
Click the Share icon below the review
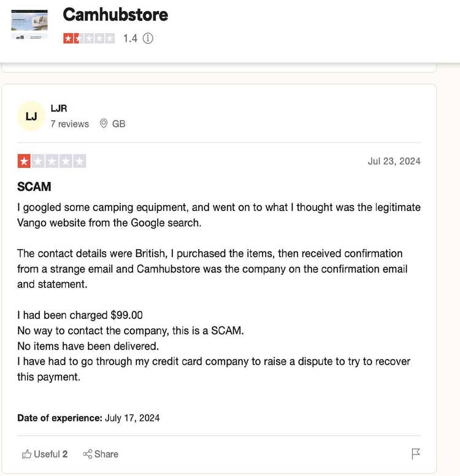tap(87, 454)
